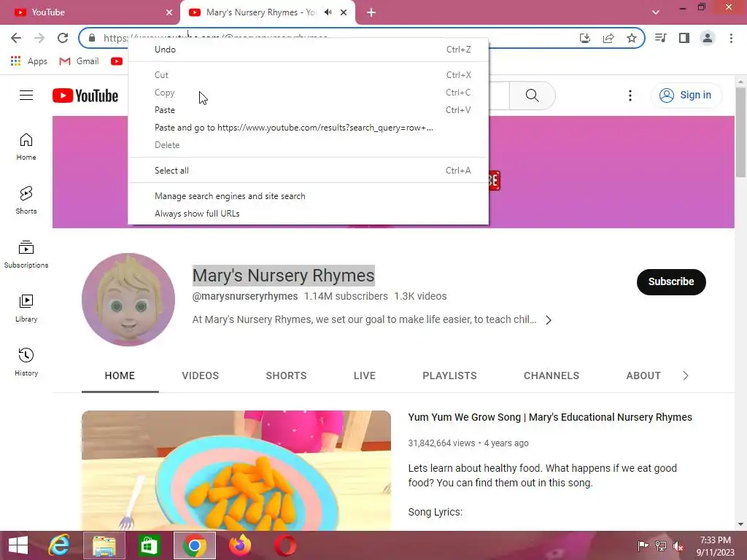This screenshot has height=560, width=747.
Task: Open Library in YouTube sidebar
Action: pos(26,308)
